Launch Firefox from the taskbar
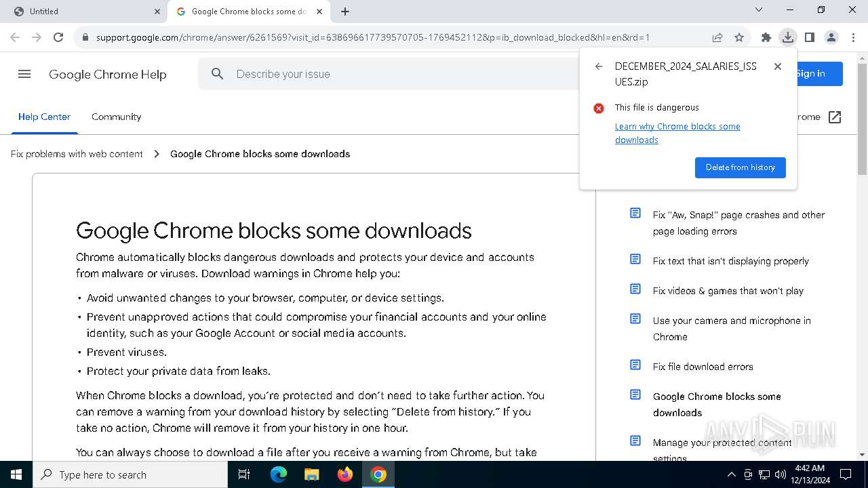This screenshot has height=488, width=868. tap(345, 474)
